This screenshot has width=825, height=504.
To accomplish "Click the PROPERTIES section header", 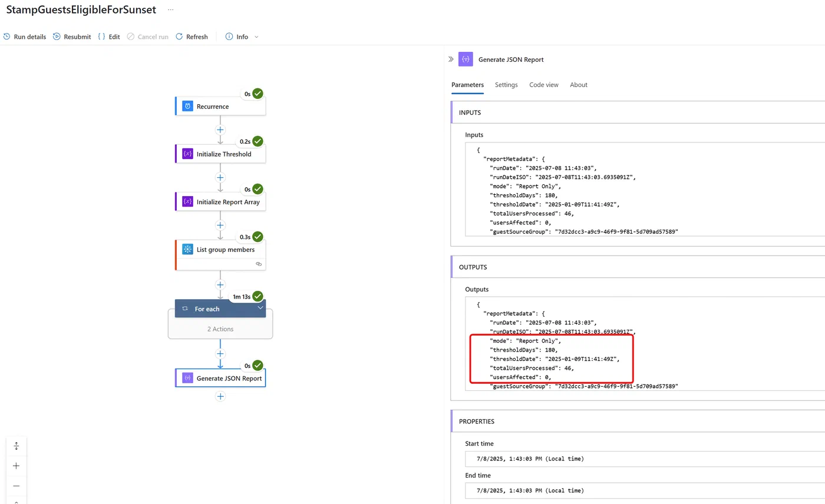I will 638,422.
